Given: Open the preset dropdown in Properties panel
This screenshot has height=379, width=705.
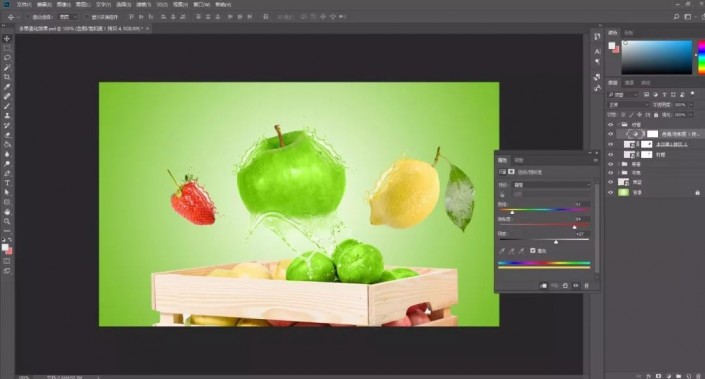Looking at the screenshot, I should 552,185.
